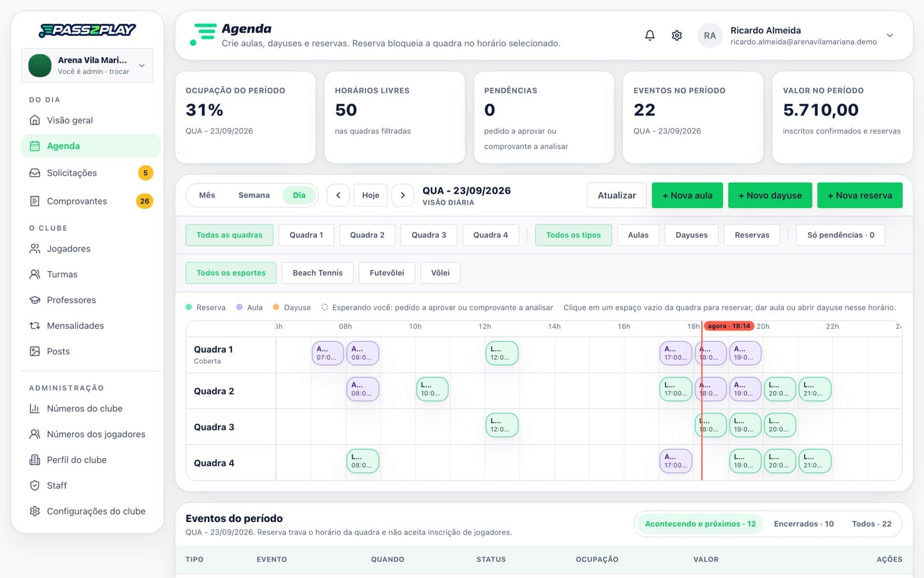Click the Agenda calendar icon
The image size is (924, 578).
point(35,146)
